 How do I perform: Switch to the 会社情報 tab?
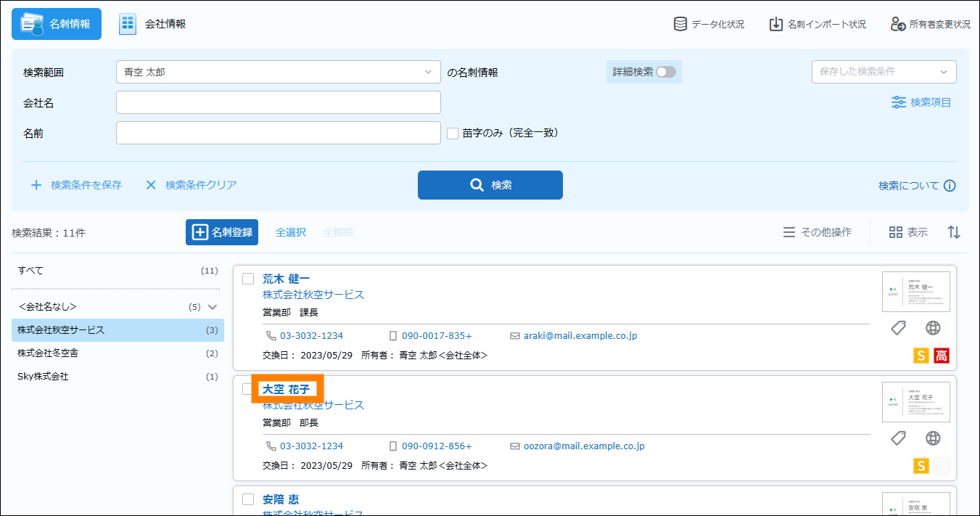(x=153, y=24)
